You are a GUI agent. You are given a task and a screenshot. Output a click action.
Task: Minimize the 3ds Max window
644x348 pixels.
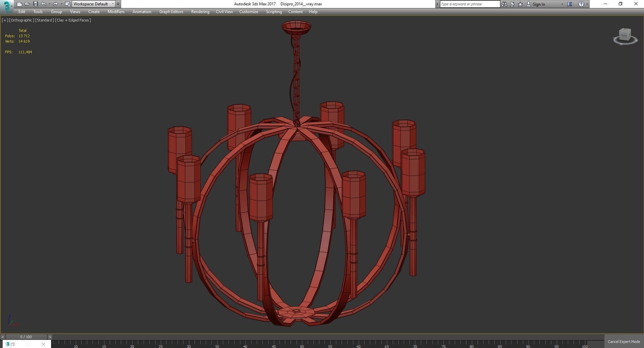pyautogui.click(x=605, y=4)
